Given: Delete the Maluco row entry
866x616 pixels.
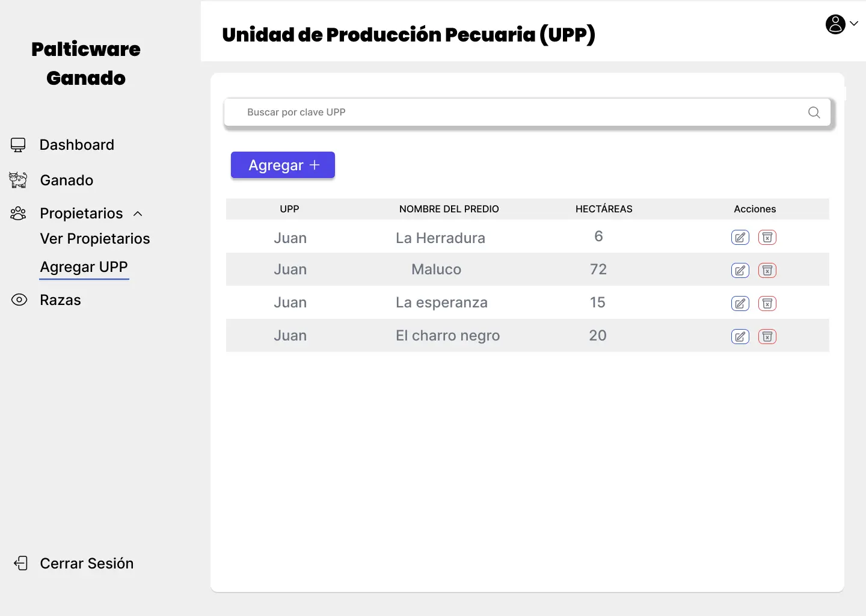Looking at the screenshot, I should pyautogui.click(x=767, y=271).
